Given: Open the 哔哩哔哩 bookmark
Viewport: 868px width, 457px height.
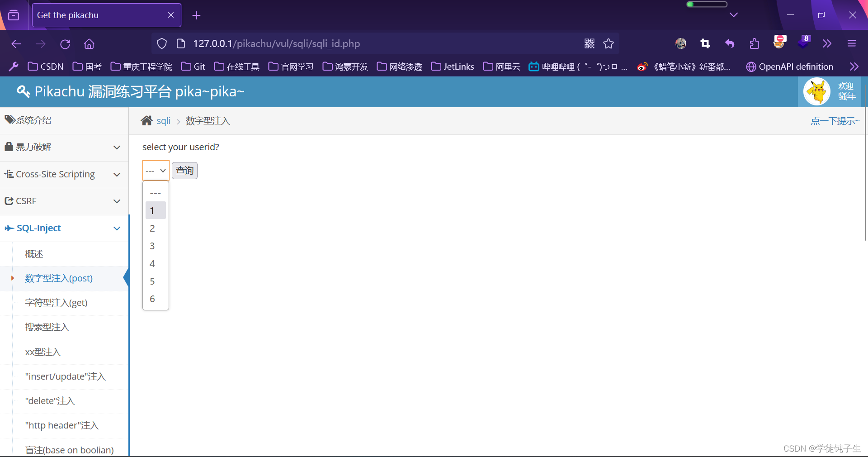Looking at the screenshot, I should (578, 67).
